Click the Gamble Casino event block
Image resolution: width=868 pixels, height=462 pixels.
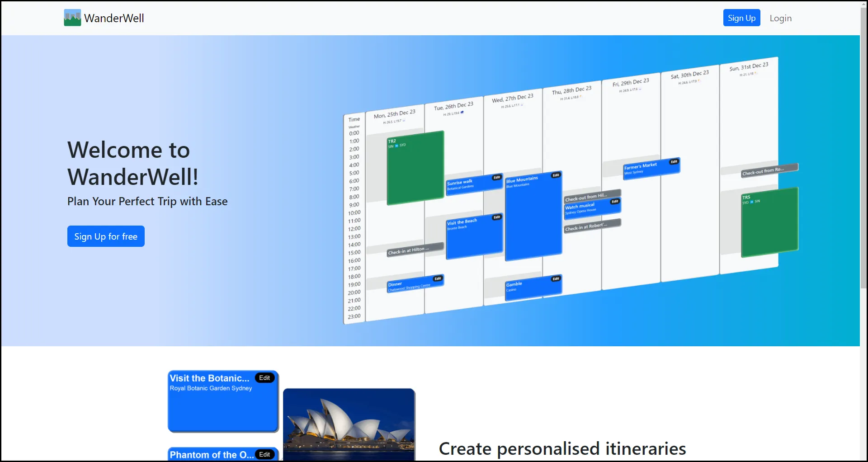pos(533,288)
